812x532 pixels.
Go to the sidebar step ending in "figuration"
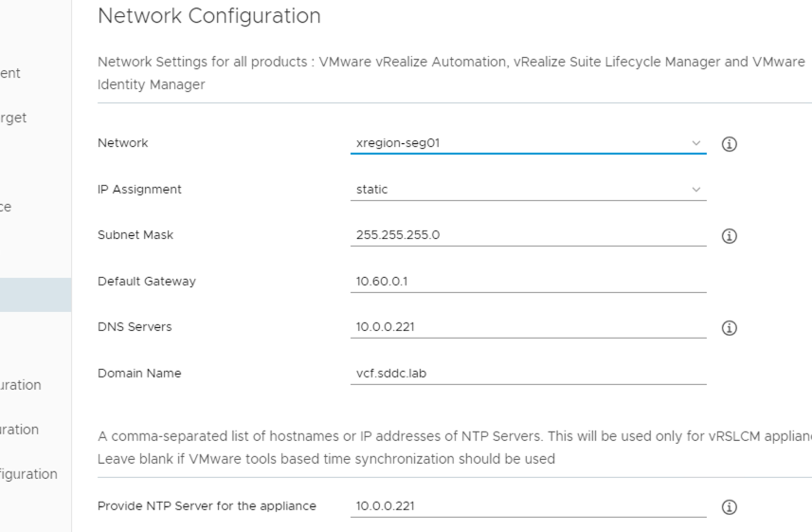[28, 474]
